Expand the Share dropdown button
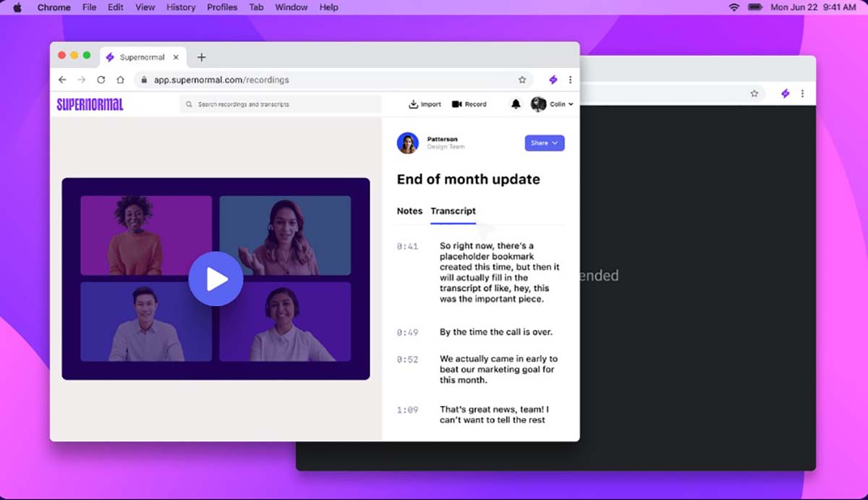868x500 pixels. pos(544,143)
